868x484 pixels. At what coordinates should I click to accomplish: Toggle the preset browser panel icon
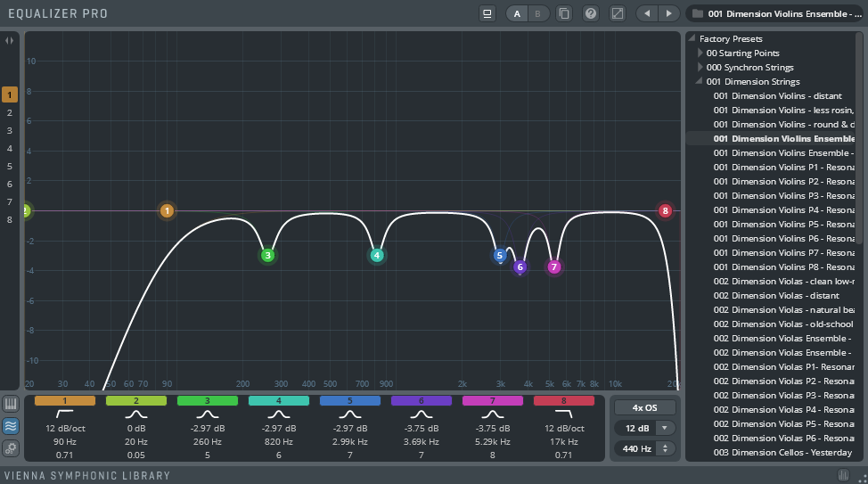(487, 14)
